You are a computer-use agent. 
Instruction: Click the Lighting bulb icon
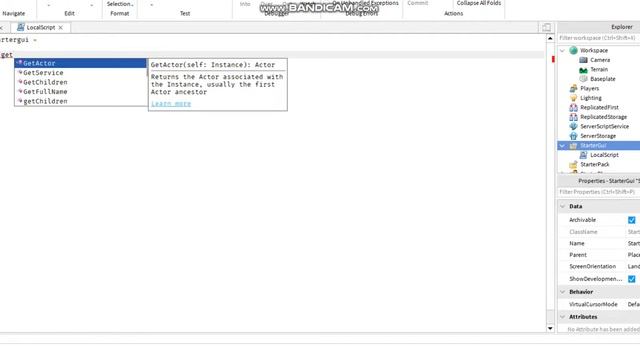coord(573,98)
